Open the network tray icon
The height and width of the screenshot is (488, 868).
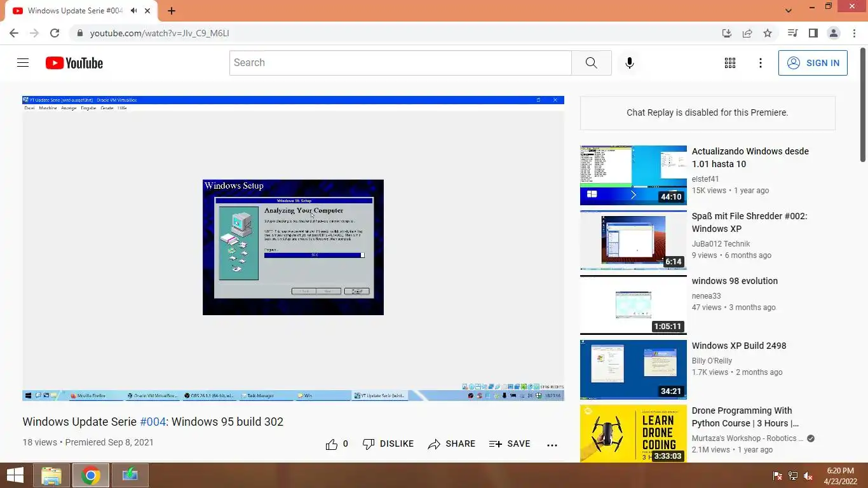(x=793, y=476)
